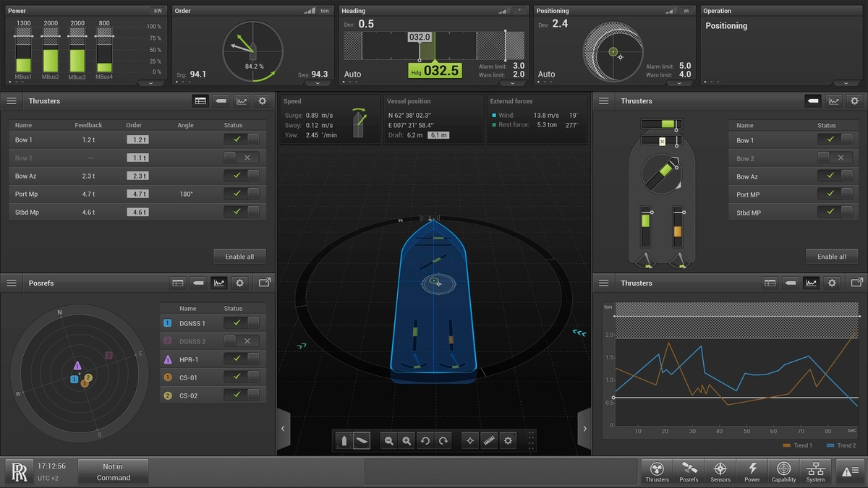868x488 pixels.
Task: Show trend graph in upper right Thrusters panel
Action: click(834, 101)
